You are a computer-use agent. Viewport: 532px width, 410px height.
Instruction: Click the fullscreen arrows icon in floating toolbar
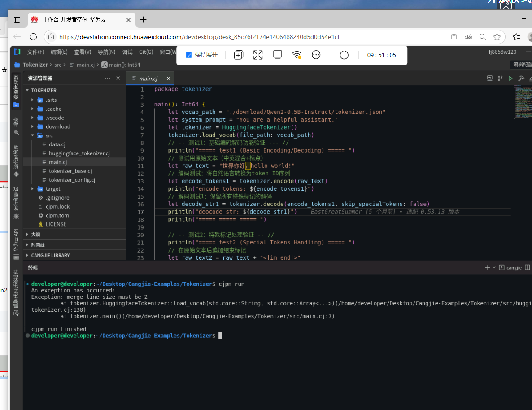click(258, 55)
